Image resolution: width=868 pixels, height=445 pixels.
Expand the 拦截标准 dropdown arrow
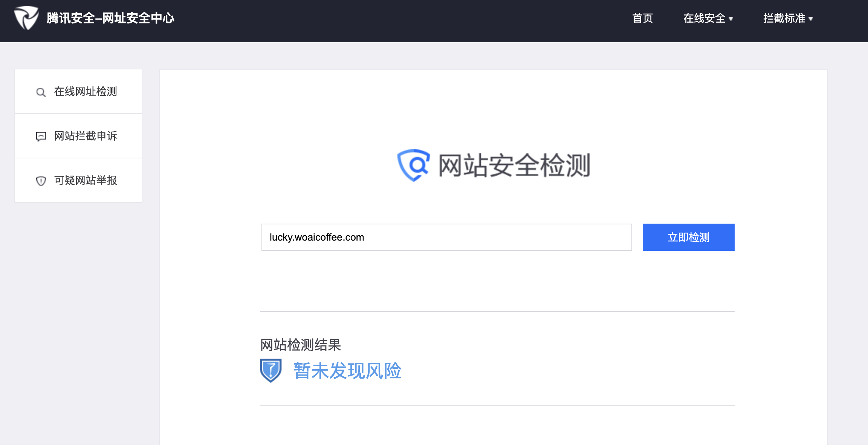click(811, 19)
